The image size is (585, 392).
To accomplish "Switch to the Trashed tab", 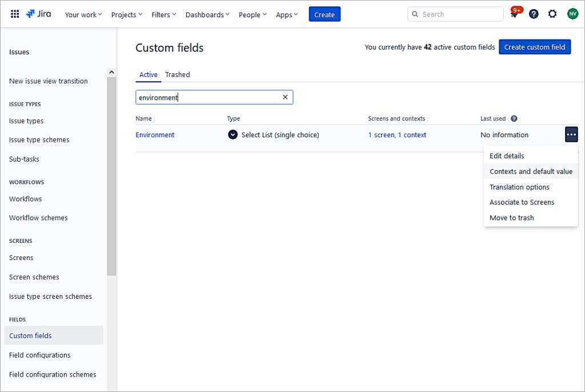I will pos(177,74).
